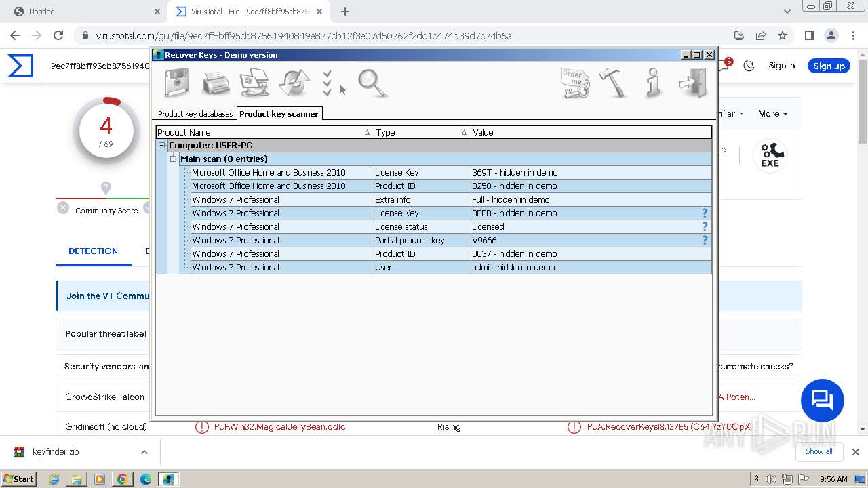Click the Chrome profile avatar icon
The height and width of the screenshot is (488, 868).
click(x=831, y=35)
